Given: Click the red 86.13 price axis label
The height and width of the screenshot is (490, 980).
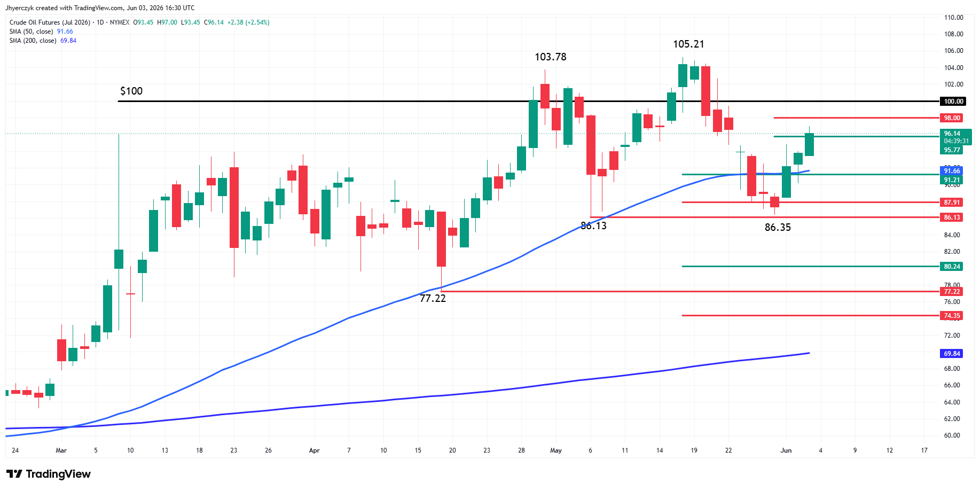Looking at the screenshot, I should tap(952, 217).
